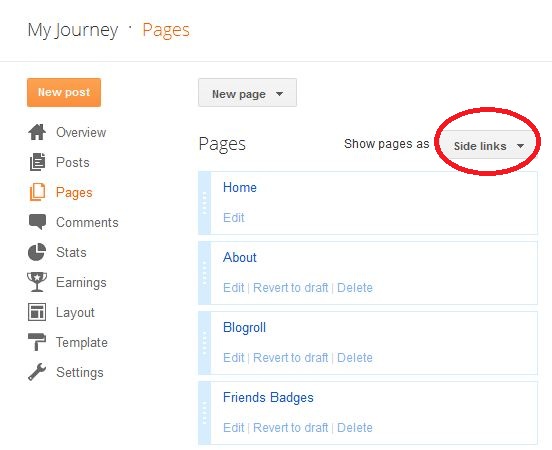Select Pages label in the sidebar

[x=74, y=193]
